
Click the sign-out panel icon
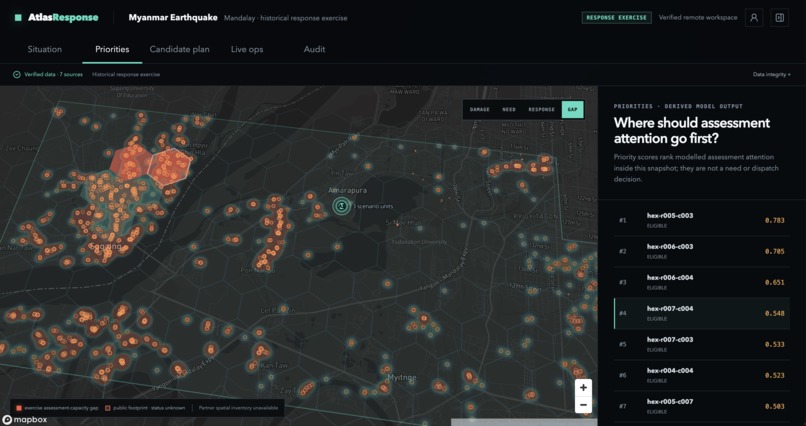[x=779, y=17]
